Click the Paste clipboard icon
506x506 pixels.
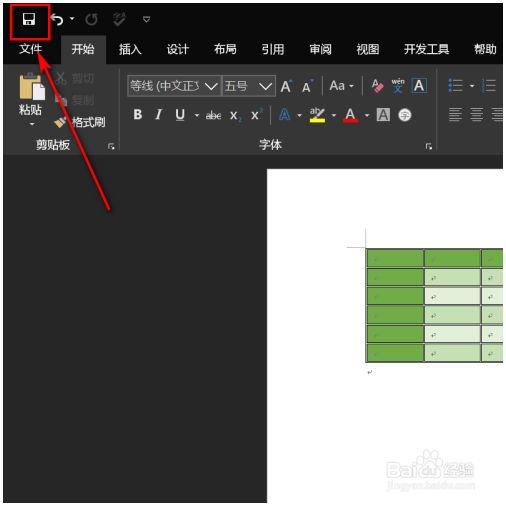[32, 87]
